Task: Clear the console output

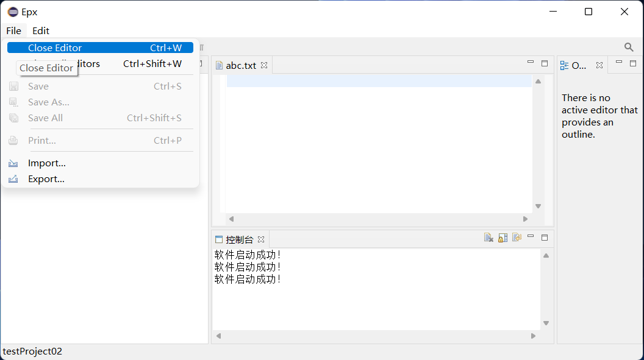Action: (488, 238)
